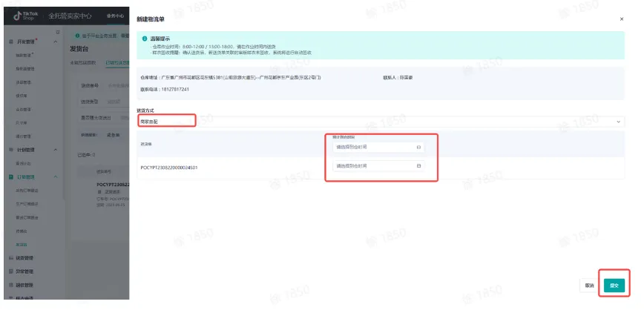
Task: Click the dropdown chevron of 送货方式 field
Action: (619, 122)
